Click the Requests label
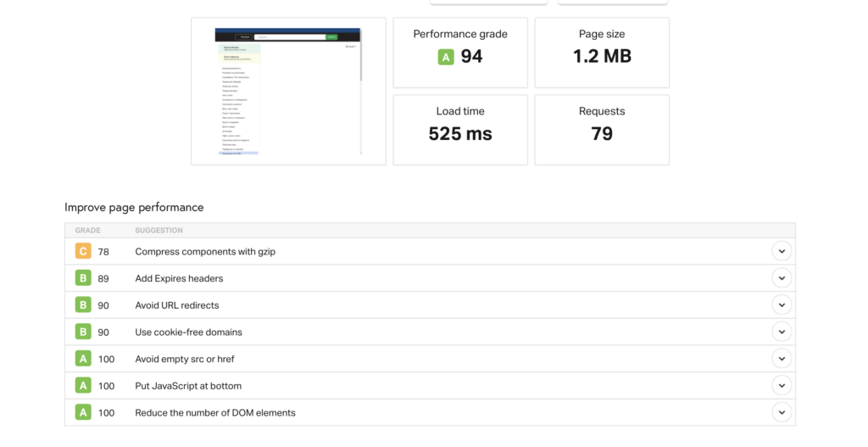 (x=602, y=111)
